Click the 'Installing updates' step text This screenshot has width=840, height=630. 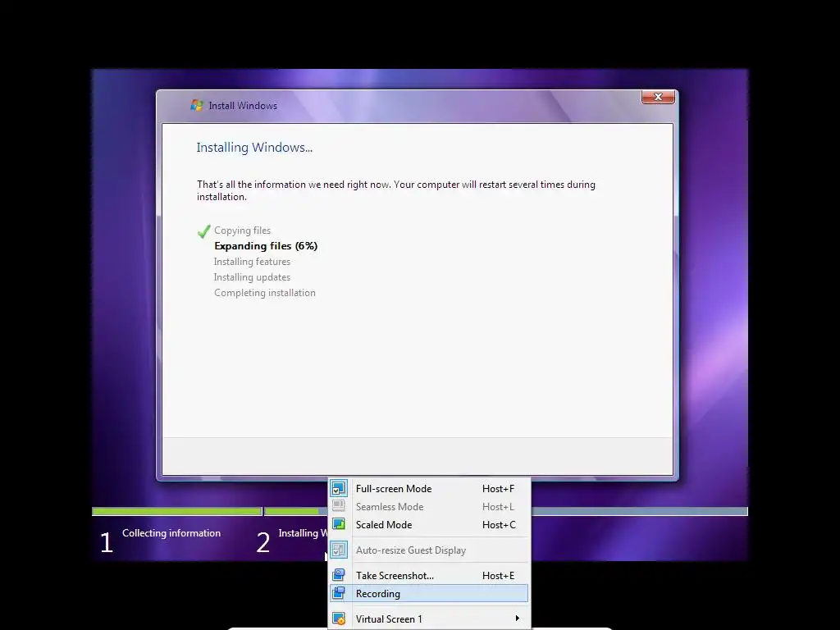coord(252,277)
